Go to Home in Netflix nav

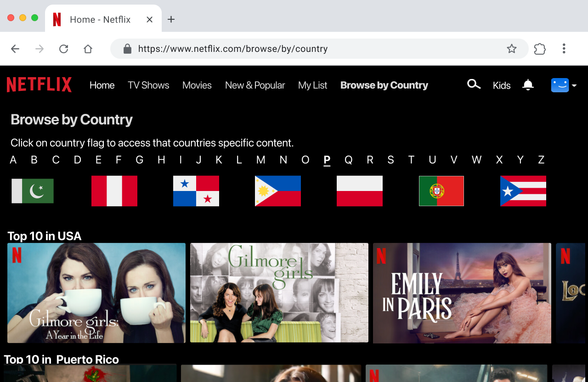(102, 85)
